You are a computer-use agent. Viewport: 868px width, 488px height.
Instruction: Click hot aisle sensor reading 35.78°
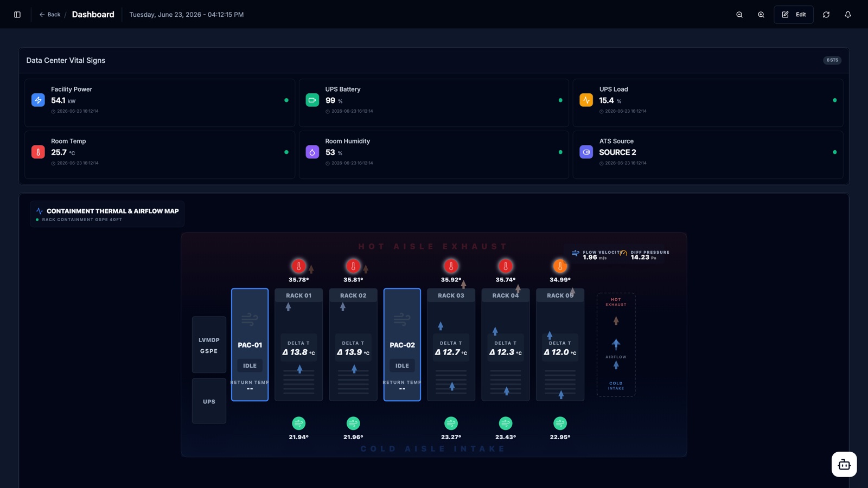299,280
